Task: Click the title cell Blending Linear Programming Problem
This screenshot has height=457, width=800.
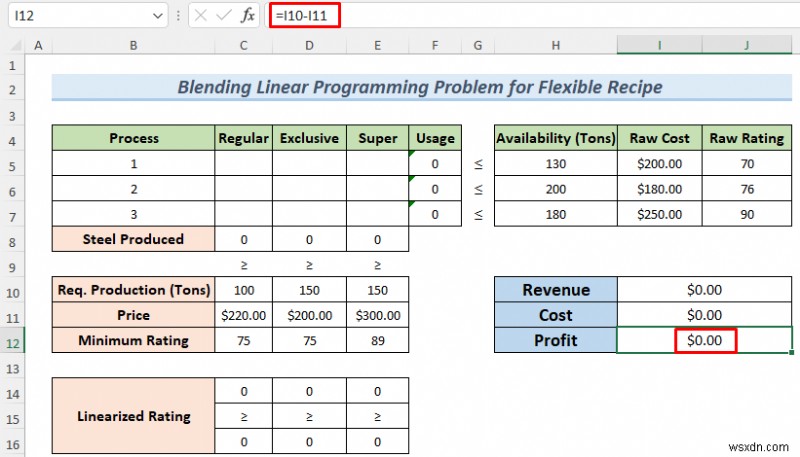Action: point(421,87)
